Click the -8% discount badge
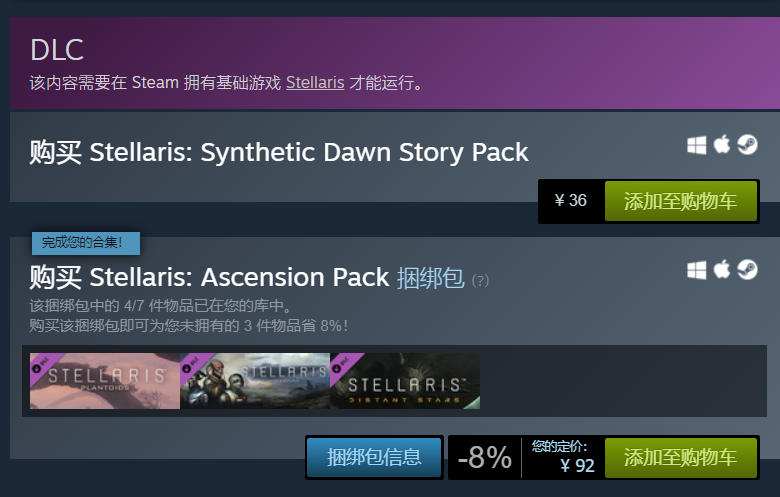780x497 pixels. coord(485,457)
